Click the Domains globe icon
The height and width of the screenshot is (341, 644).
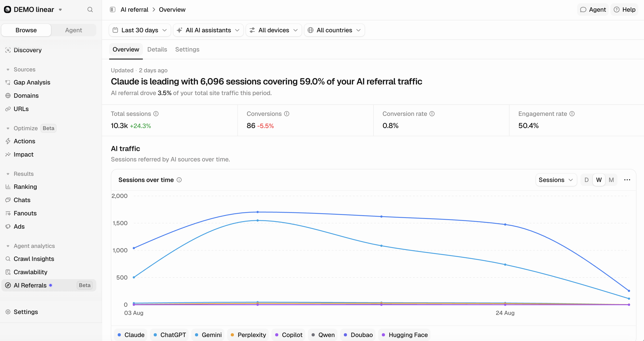[8, 96]
